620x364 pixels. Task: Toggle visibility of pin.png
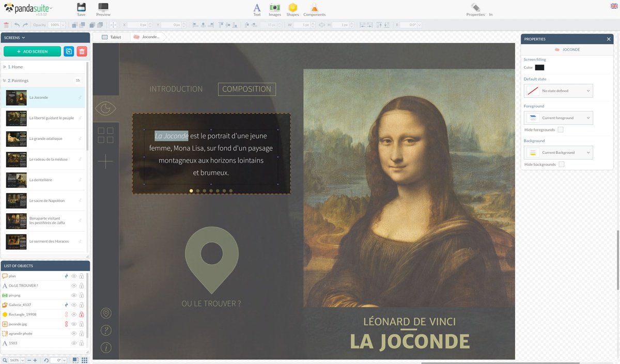coord(74,295)
